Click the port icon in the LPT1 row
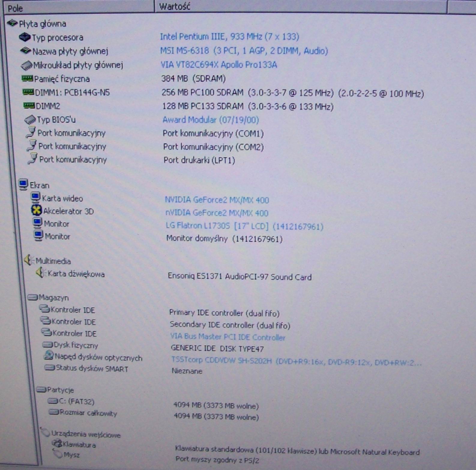 pyautogui.click(x=33, y=159)
